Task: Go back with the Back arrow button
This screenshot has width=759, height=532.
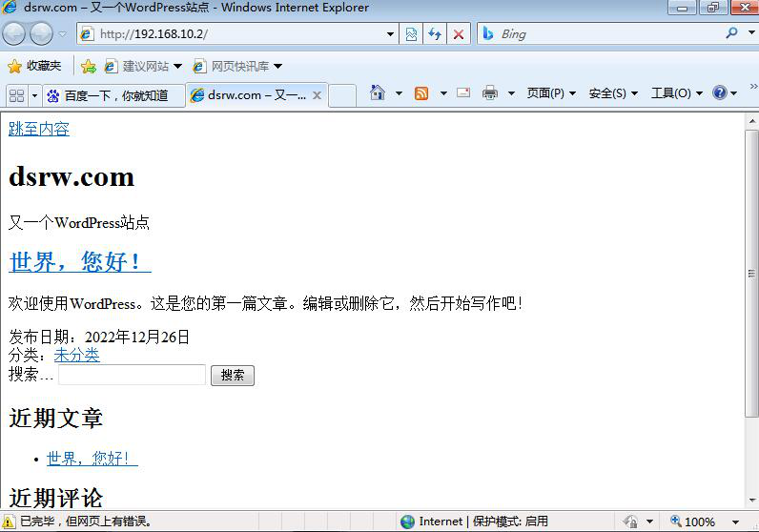Action: point(13,34)
